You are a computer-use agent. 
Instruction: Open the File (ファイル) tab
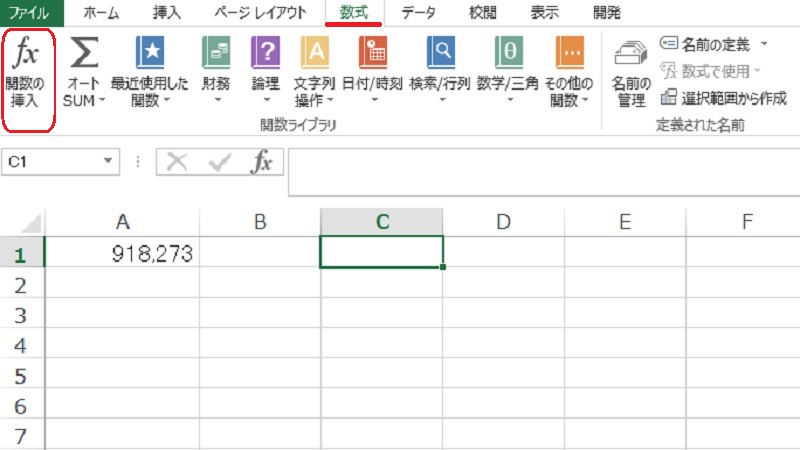pos(29,13)
